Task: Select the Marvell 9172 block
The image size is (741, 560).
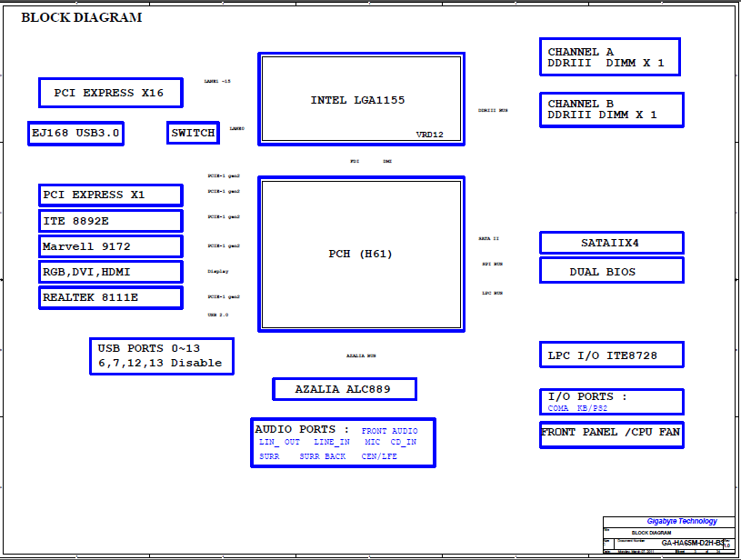Action: coord(111,246)
